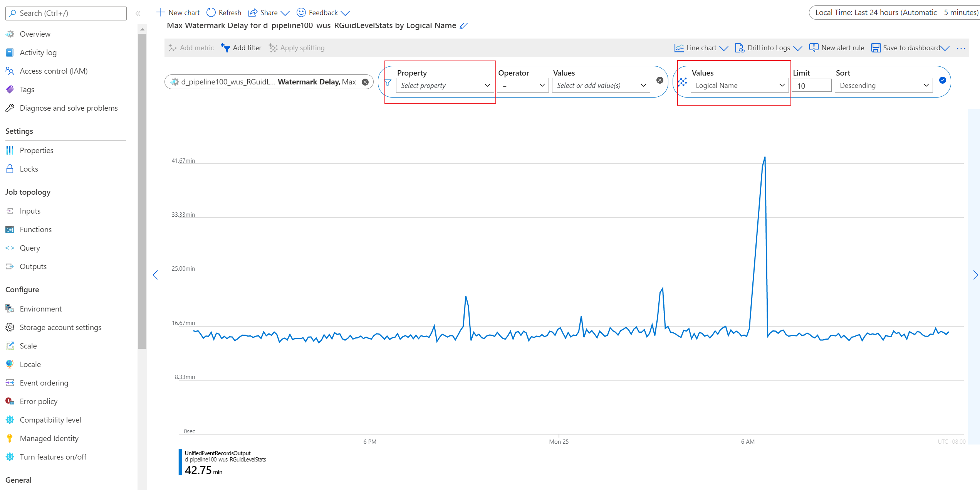The height and width of the screenshot is (490, 980).
Task: Go to previous time range arrow
Action: tap(156, 275)
